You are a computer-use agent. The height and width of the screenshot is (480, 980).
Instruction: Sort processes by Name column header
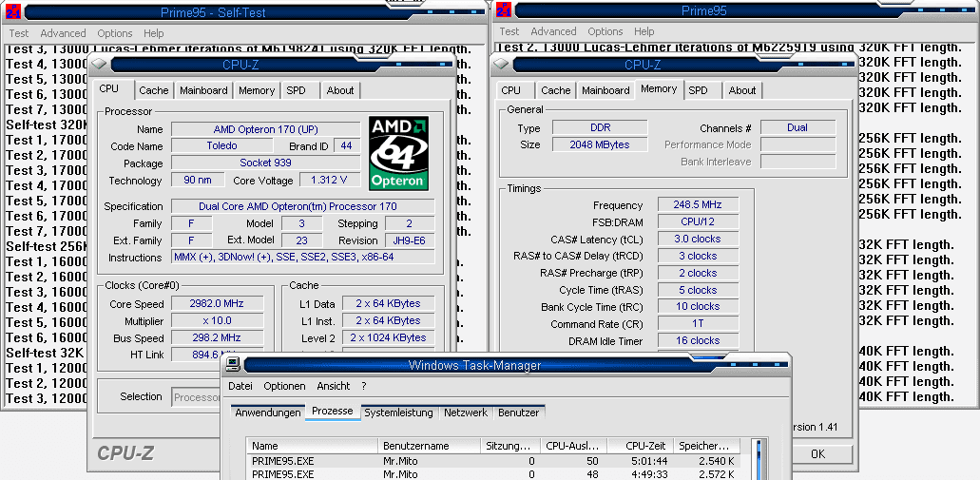(x=313, y=446)
